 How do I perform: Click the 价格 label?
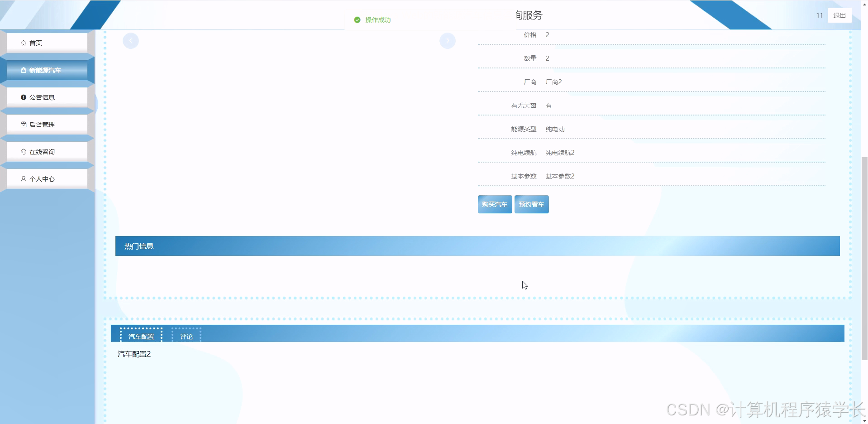[530, 35]
